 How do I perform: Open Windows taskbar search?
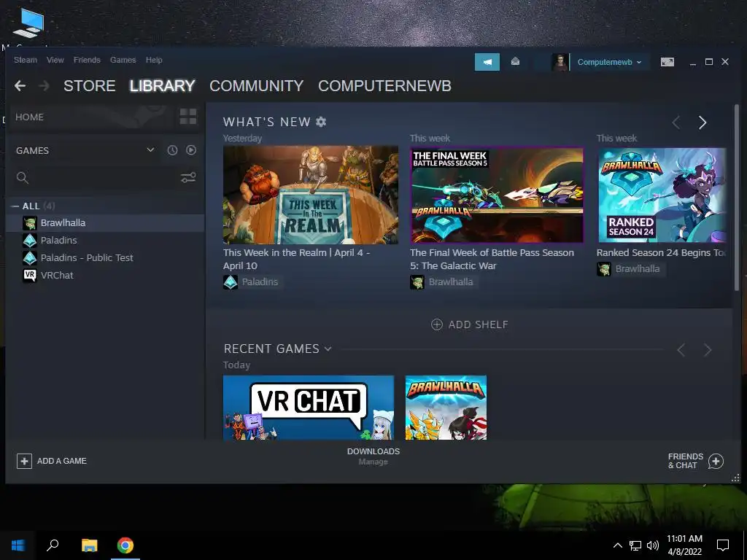[x=53, y=545]
